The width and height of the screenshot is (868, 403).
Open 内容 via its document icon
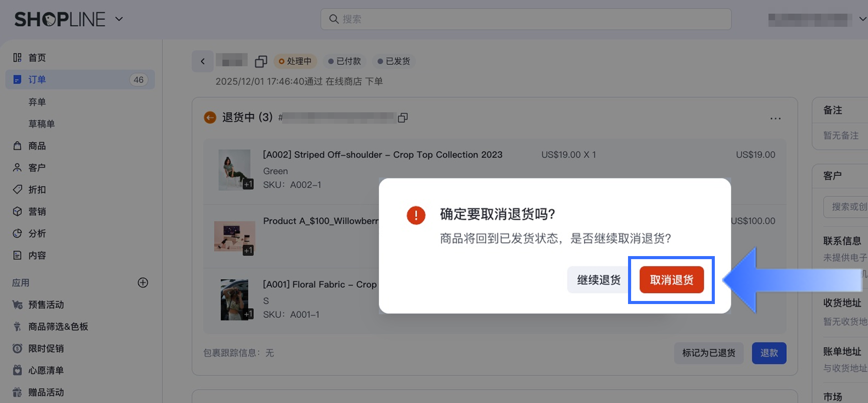coord(17,256)
